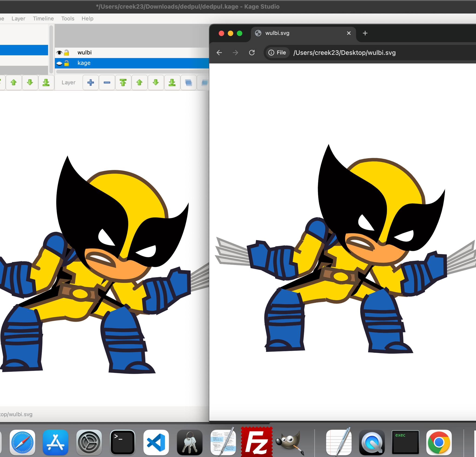The height and width of the screenshot is (457, 476).
Task: Toggle lock icon of kage layer
Action: tap(66, 63)
